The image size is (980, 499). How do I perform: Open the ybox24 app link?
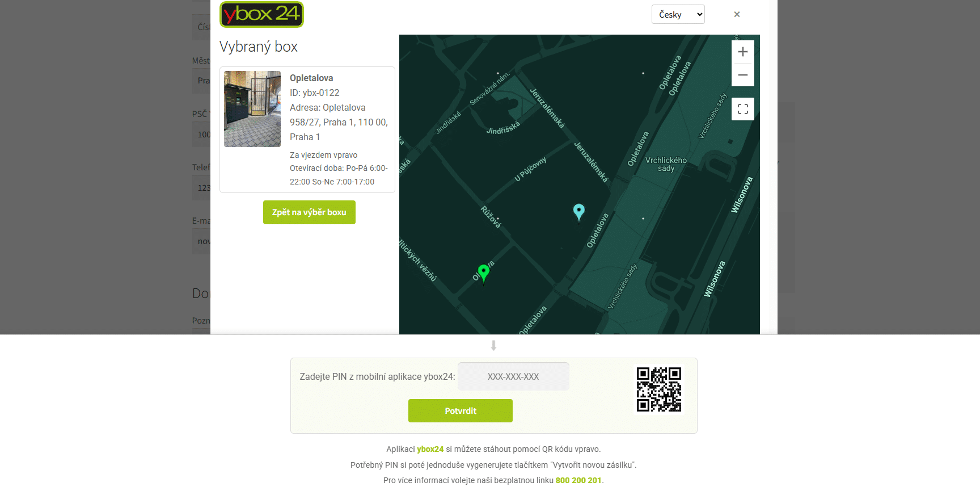pos(430,449)
